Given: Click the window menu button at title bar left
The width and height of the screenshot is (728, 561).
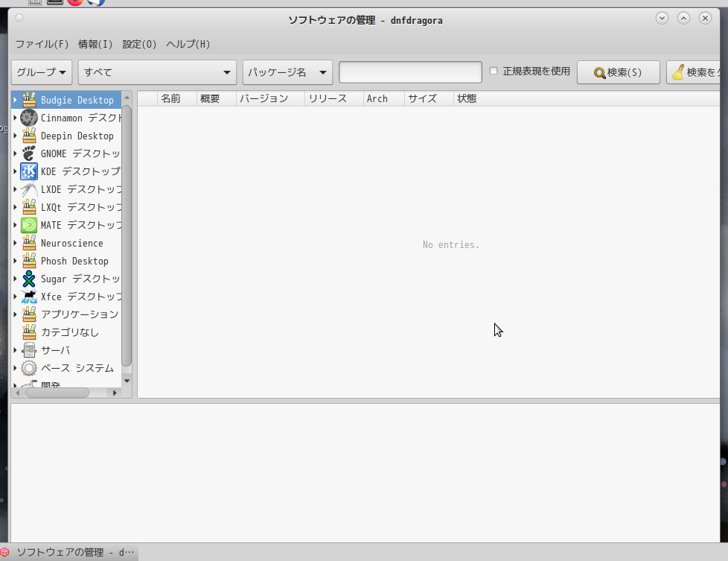Looking at the screenshot, I should click(19, 18).
